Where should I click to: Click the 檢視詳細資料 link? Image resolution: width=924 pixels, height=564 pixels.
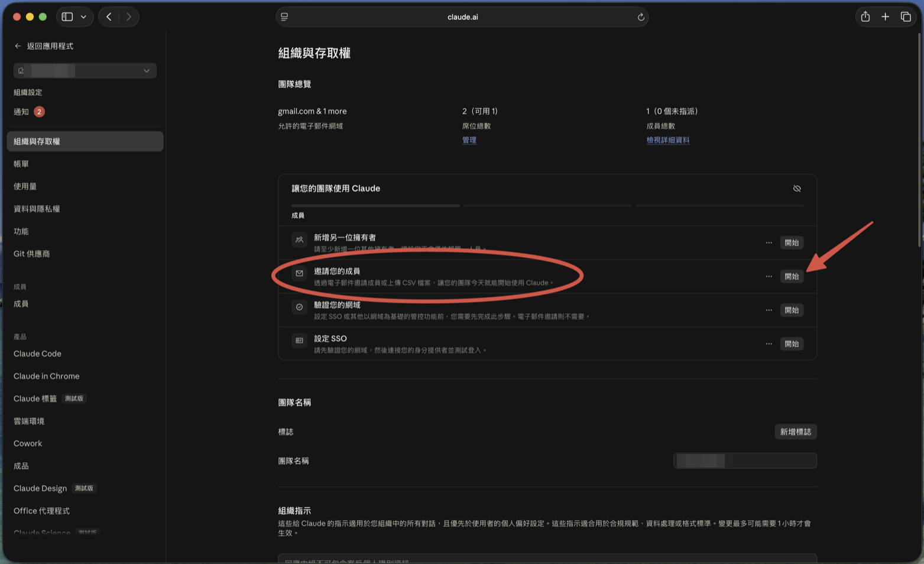click(x=668, y=140)
